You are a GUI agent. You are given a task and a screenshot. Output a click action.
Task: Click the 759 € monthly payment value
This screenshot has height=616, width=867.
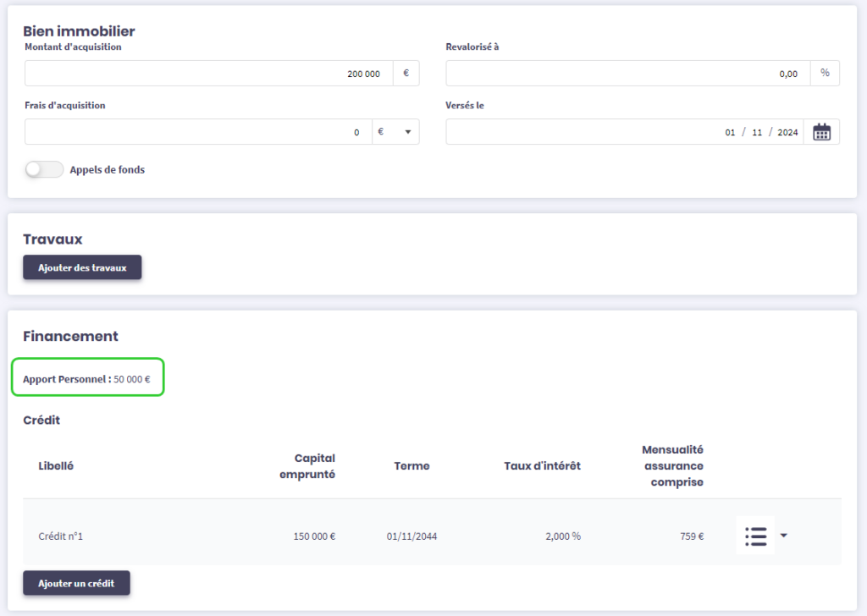pos(692,536)
